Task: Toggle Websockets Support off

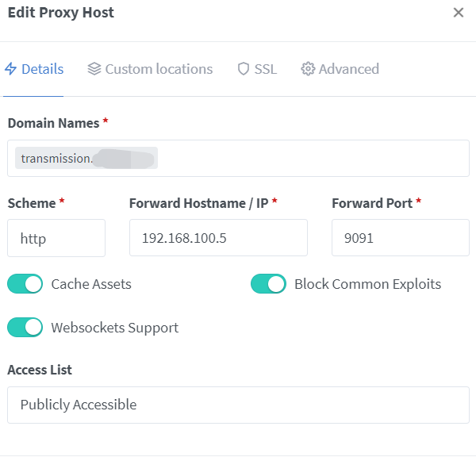Action: pos(25,327)
